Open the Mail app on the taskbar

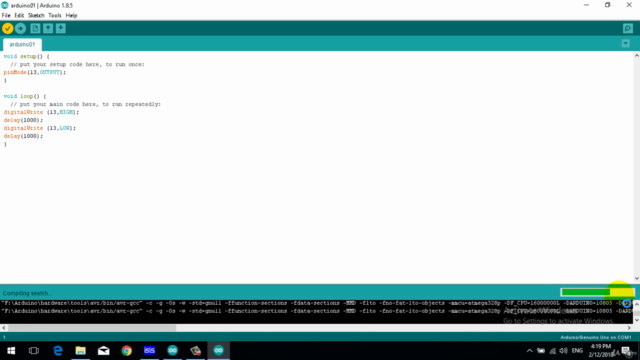[x=103, y=351]
